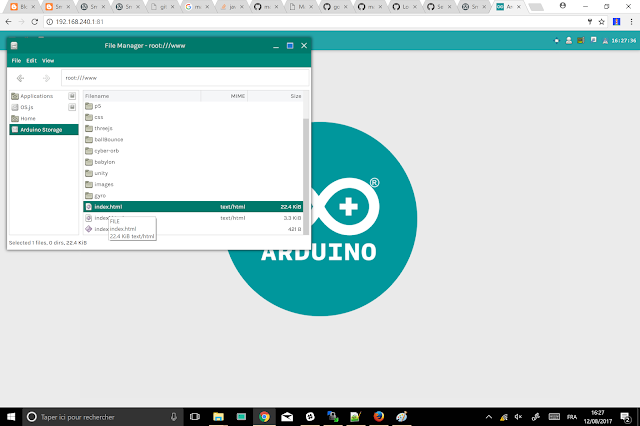Click the 3.3 KiB size cell
This screenshot has width=640, height=426.
tap(292, 218)
